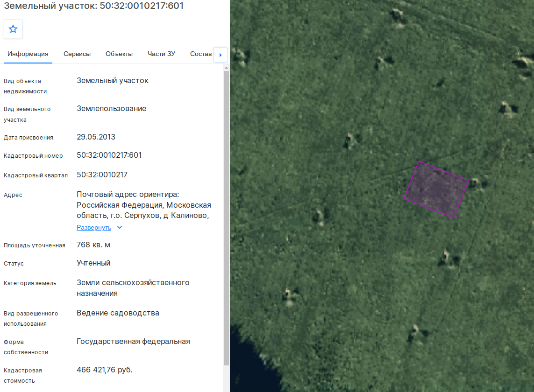The height and width of the screenshot is (392, 534).
Task: Show more tabs with the right arrow
Action: tap(221, 55)
